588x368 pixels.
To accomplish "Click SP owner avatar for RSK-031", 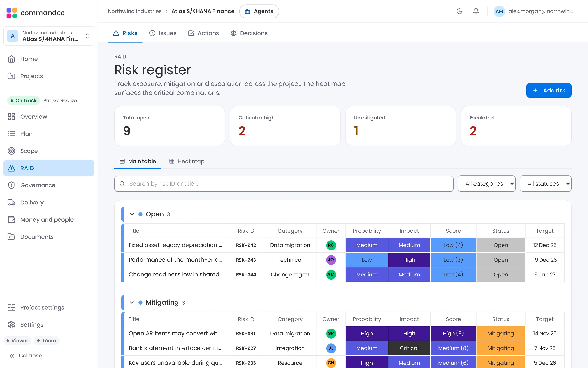I will [x=331, y=333].
